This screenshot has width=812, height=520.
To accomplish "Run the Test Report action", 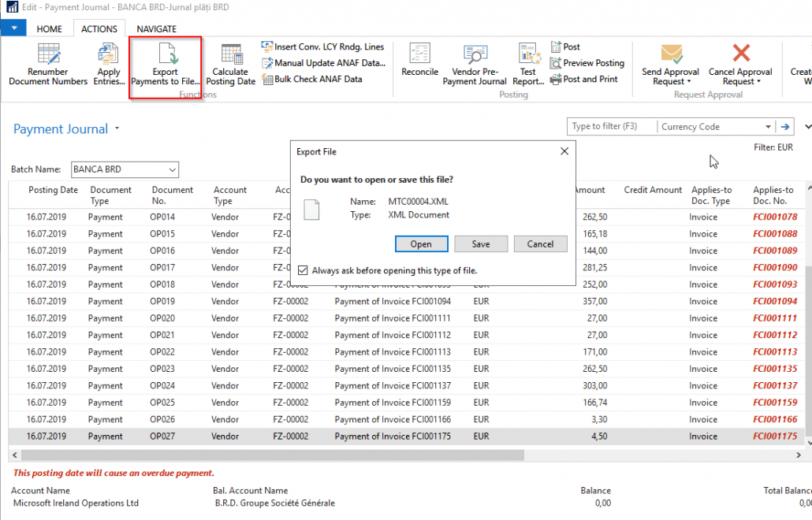I will click(528, 55).
